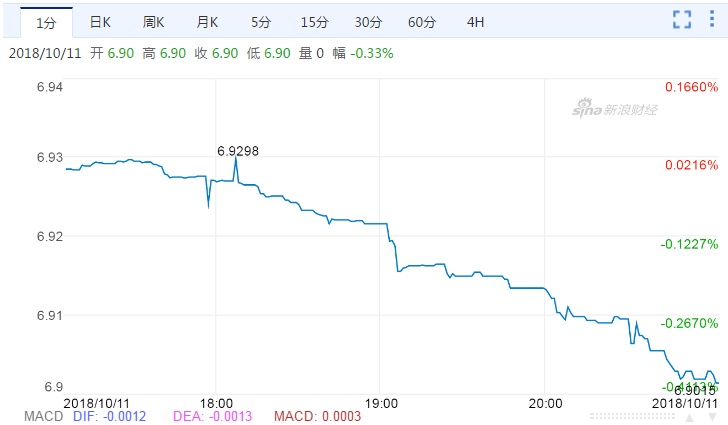This screenshot has height=425, width=728.
Task: Click the 6.9298 peak price label
Action: (238, 151)
